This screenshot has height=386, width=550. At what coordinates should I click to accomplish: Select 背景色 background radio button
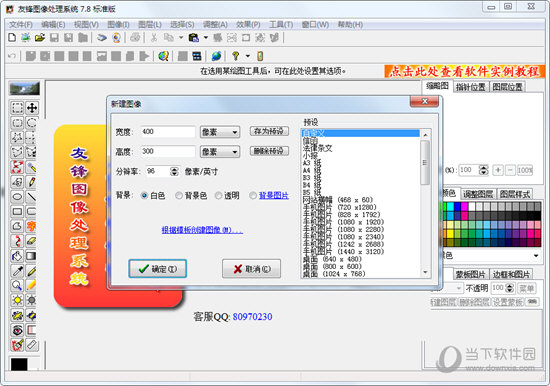[x=179, y=195]
